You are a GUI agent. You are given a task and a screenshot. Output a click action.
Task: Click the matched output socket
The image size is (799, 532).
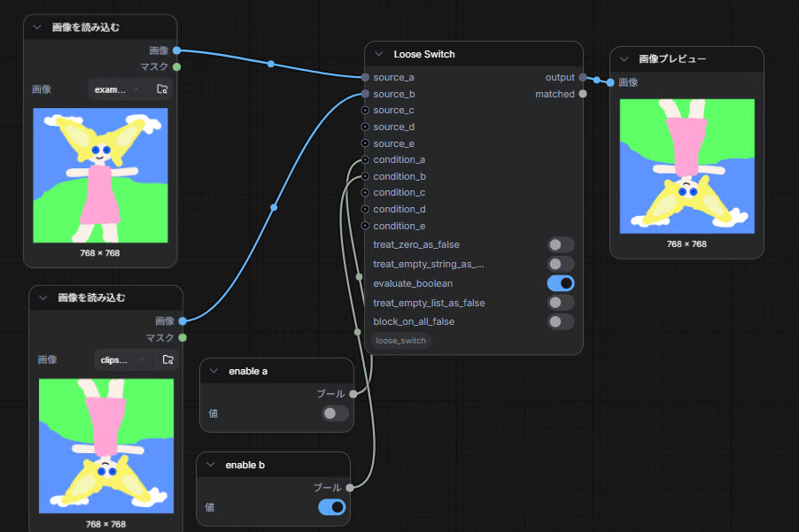[583, 94]
